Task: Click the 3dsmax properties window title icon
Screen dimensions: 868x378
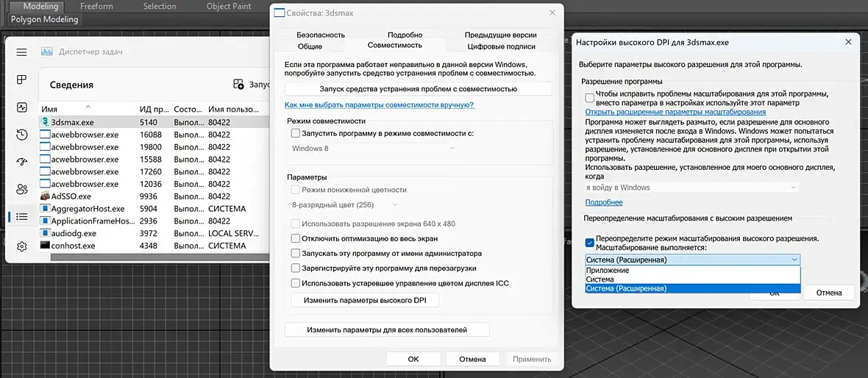Action: (279, 13)
